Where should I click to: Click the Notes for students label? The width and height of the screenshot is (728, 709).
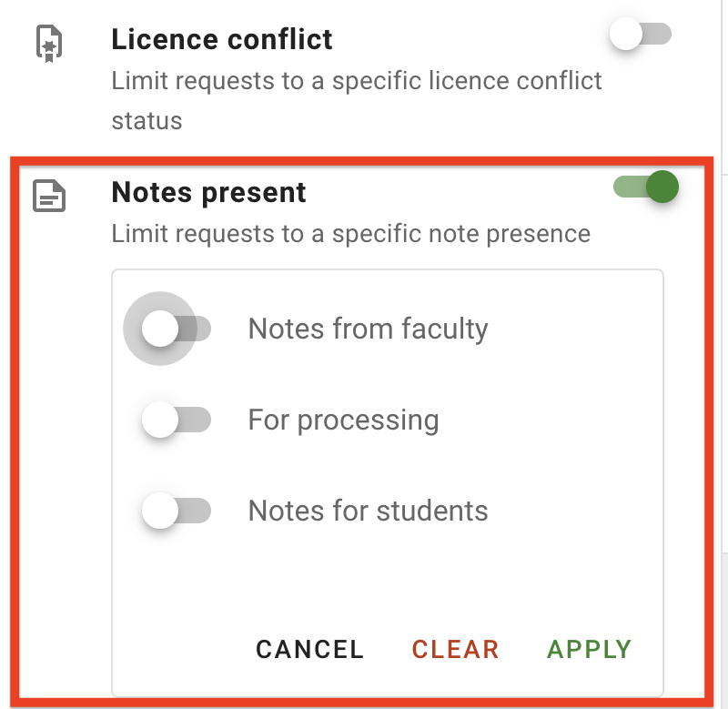coord(368,511)
